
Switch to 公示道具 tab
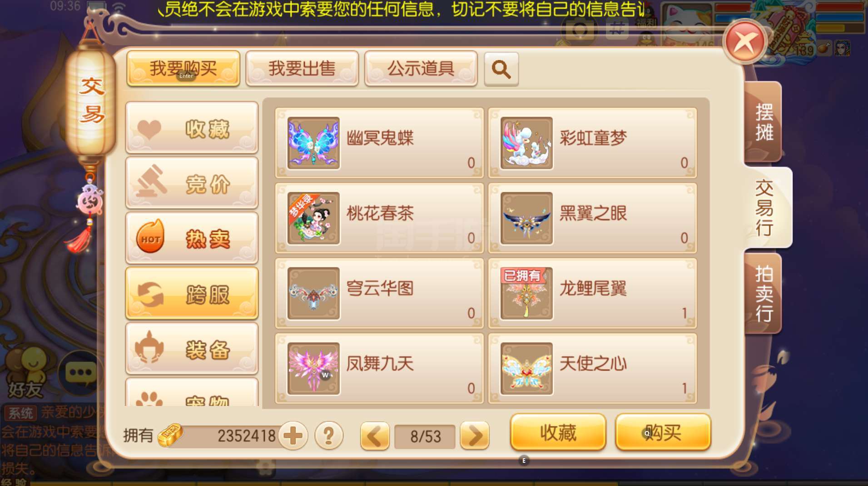click(x=421, y=68)
